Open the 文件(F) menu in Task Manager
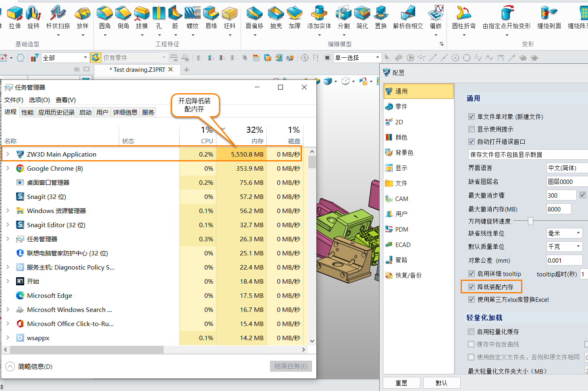This screenshot has width=588, height=391. pyautogui.click(x=14, y=100)
